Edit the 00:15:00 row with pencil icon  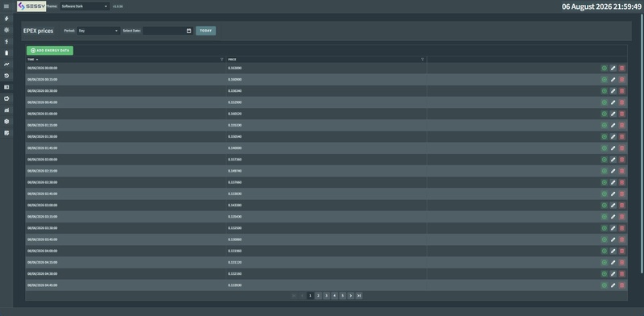(x=613, y=80)
